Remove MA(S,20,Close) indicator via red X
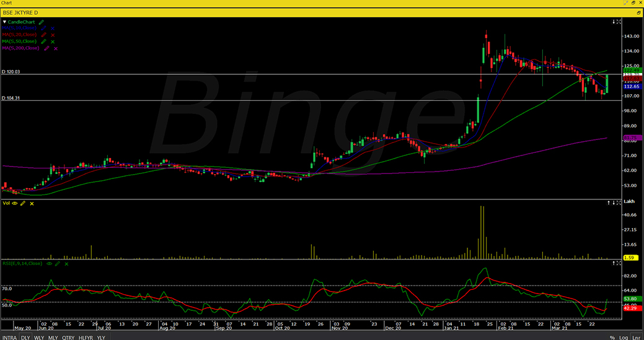The image size is (644, 340). click(53, 35)
